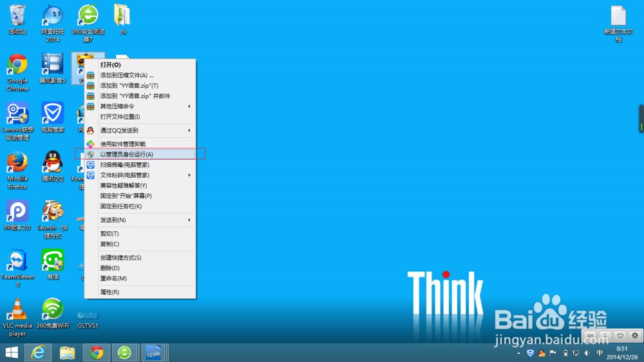Click the Windows Start button
644x362 pixels.
[12, 352]
